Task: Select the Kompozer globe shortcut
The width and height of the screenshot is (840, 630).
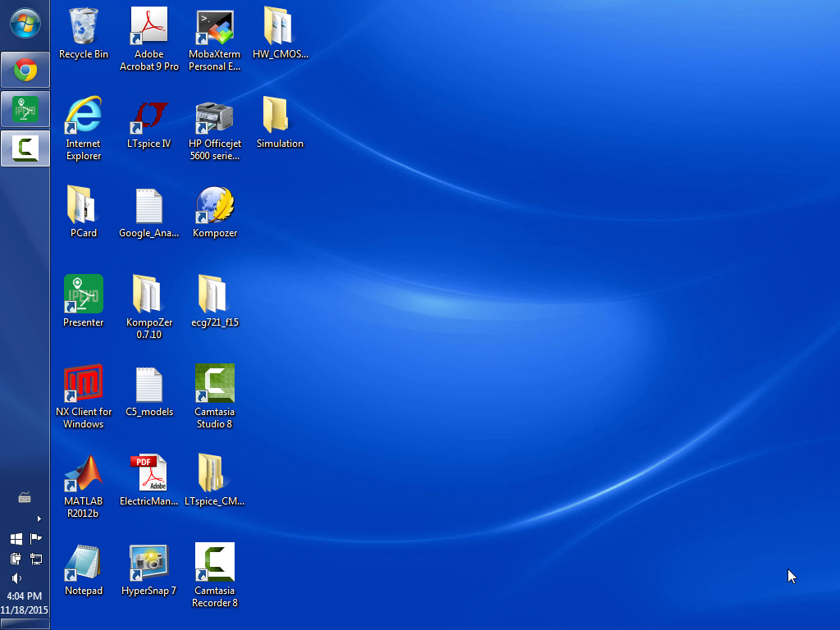Action: click(215, 207)
